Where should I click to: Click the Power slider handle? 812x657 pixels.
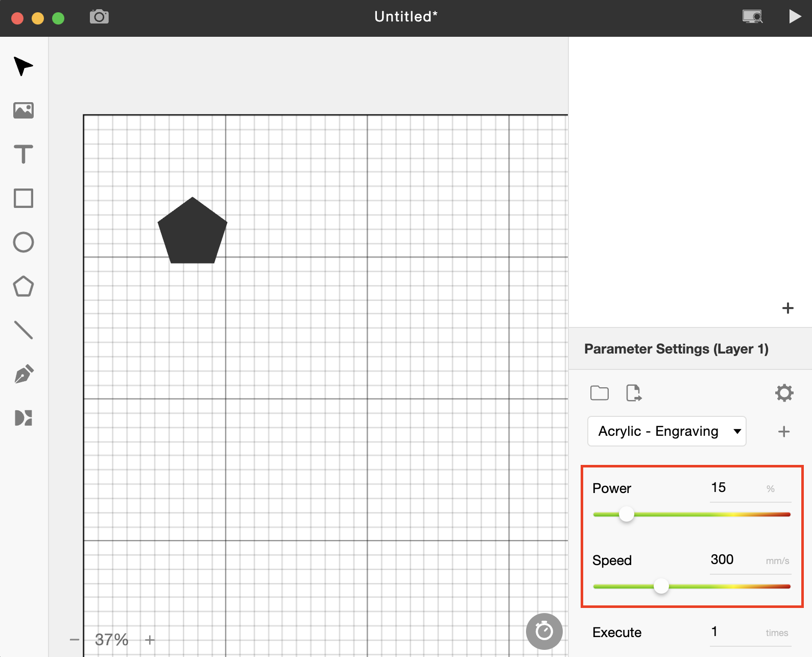[x=627, y=514]
